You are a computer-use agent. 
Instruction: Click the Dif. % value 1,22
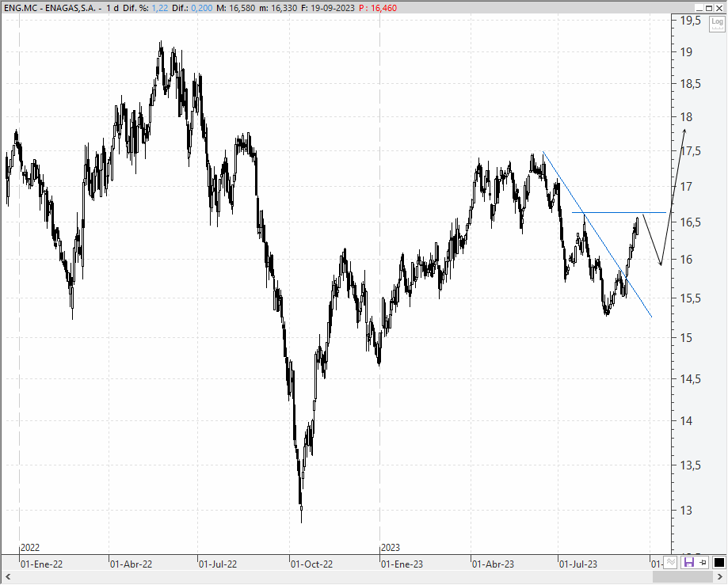(x=160, y=8)
